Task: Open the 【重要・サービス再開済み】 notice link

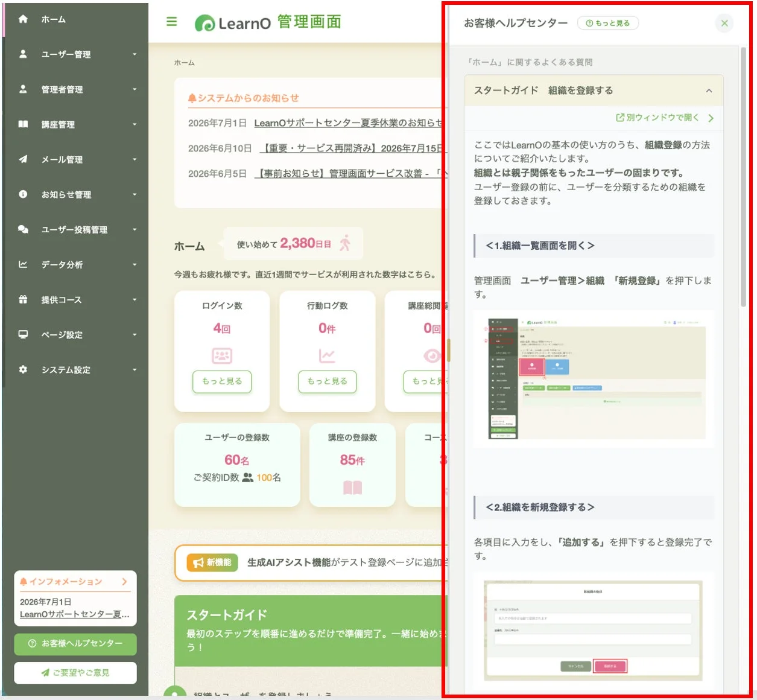Action: coord(352,148)
